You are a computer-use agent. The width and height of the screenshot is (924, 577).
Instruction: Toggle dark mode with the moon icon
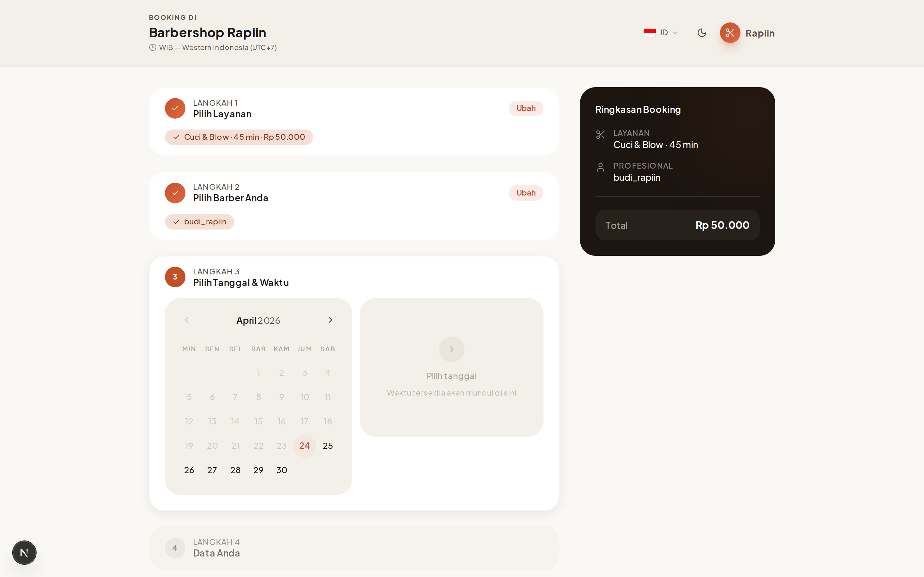(x=702, y=33)
